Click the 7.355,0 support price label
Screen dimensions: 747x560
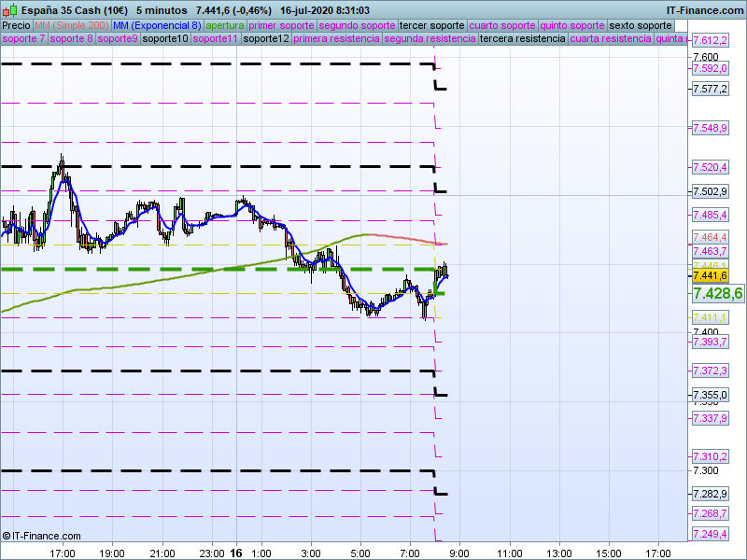coord(710,395)
